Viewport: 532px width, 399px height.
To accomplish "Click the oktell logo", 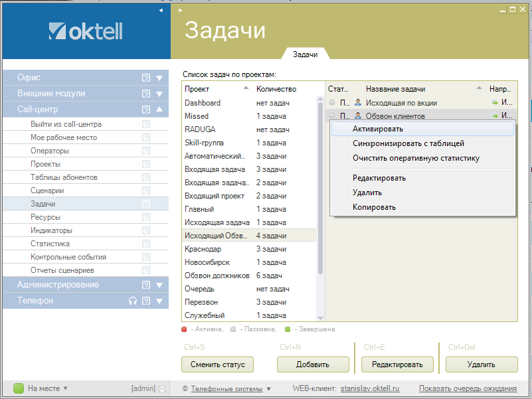I will coord(86,31).
